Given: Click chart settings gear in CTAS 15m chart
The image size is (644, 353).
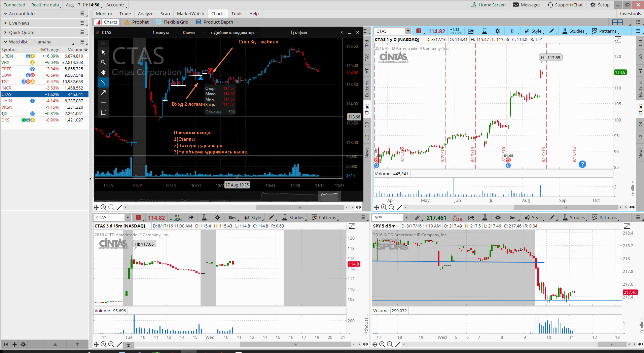Looking at the screenshot, I should 217,218.
